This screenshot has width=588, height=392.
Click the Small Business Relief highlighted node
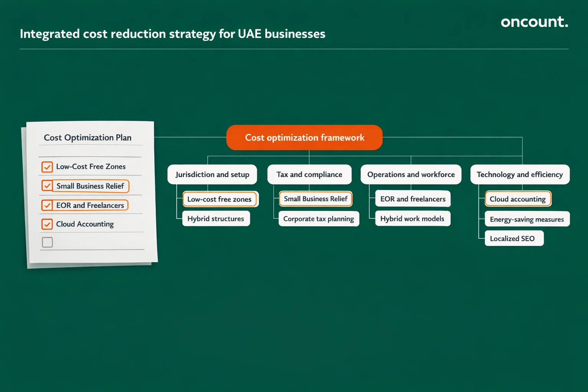click(315, 199)
